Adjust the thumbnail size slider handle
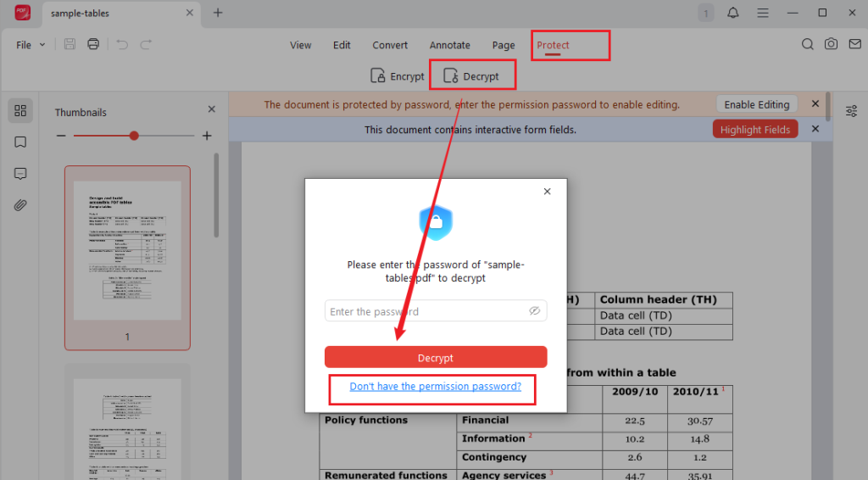868x480 pixels. (134, 136)
